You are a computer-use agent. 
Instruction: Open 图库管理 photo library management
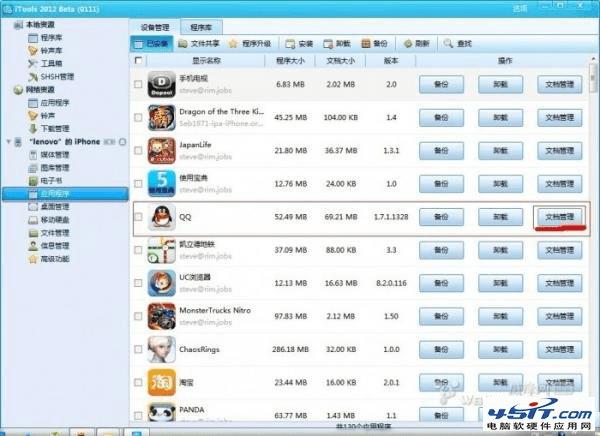tap(49, 168)
